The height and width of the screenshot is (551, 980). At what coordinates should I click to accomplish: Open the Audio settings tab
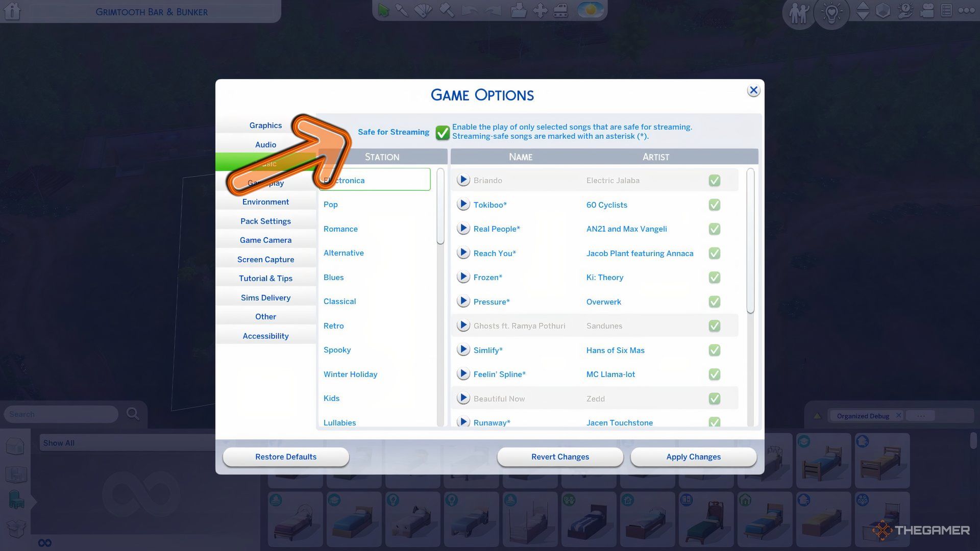(x=265, y=144)
